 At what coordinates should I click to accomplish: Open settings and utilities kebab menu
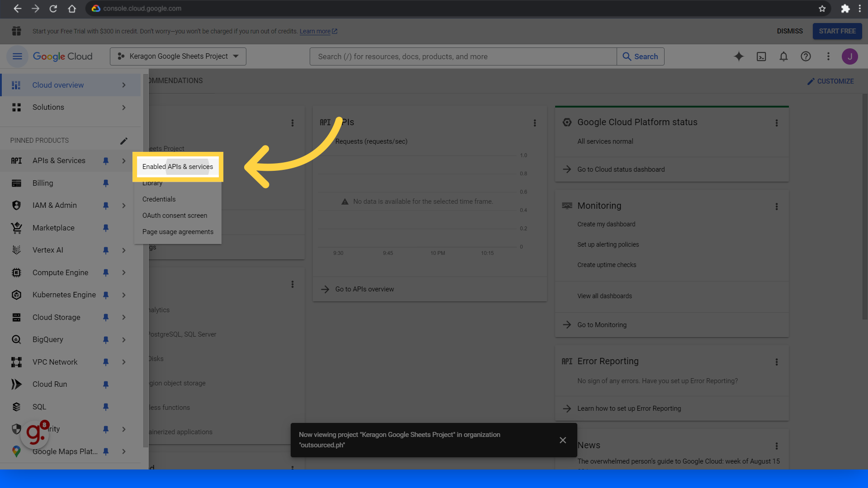tap(828, 56)
